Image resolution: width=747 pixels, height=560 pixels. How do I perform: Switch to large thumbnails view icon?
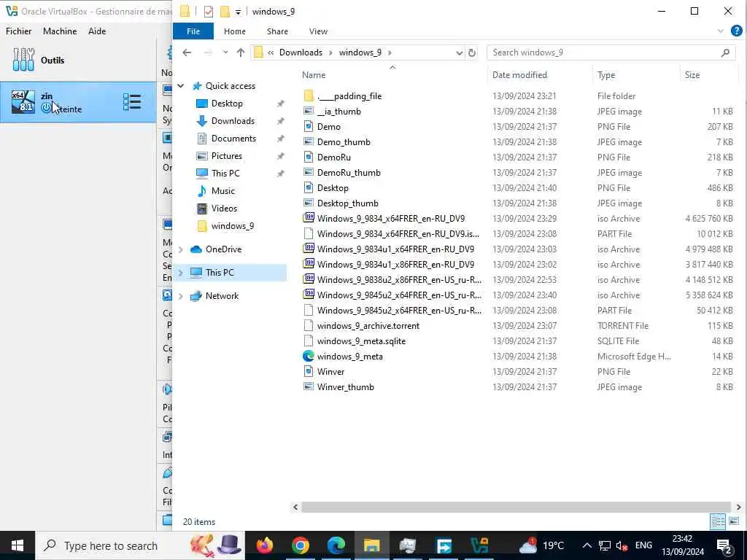pyautogui.click(x=734, y=521)
